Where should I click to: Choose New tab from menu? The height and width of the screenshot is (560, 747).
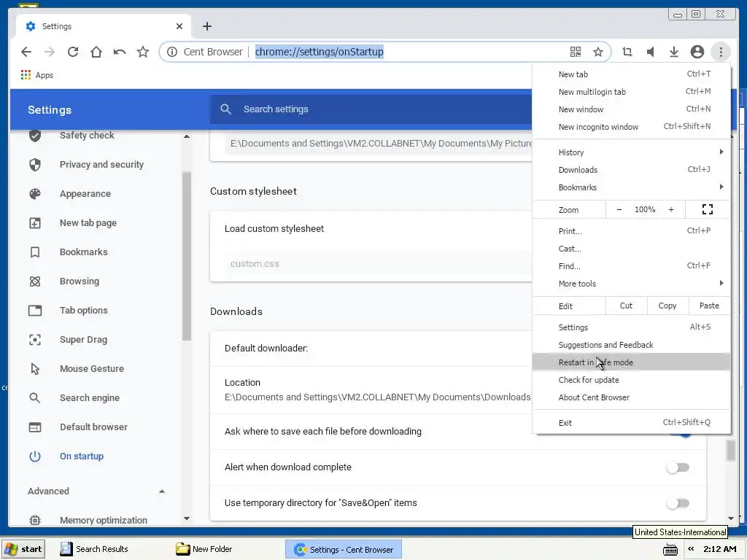(631, 74)
